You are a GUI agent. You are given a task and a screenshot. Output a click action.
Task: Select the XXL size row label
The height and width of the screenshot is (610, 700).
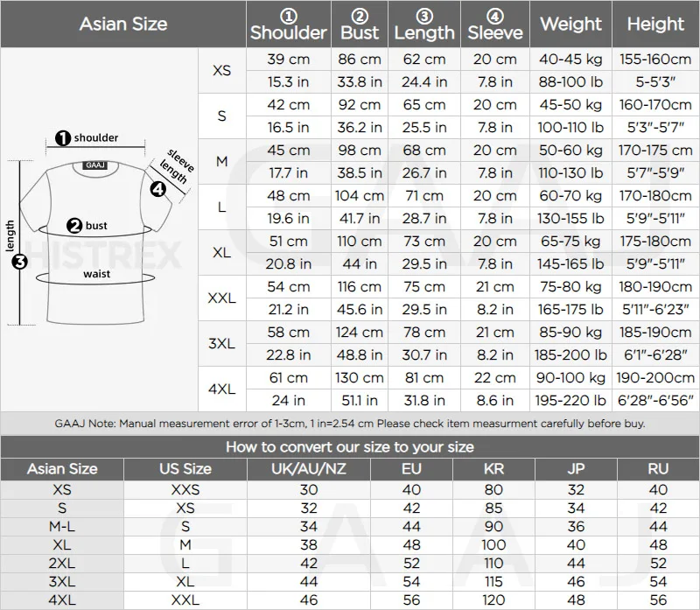222,298
